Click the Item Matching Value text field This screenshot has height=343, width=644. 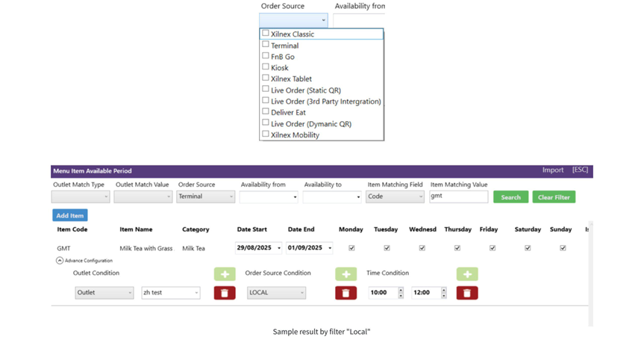click(x=458, y=197)
